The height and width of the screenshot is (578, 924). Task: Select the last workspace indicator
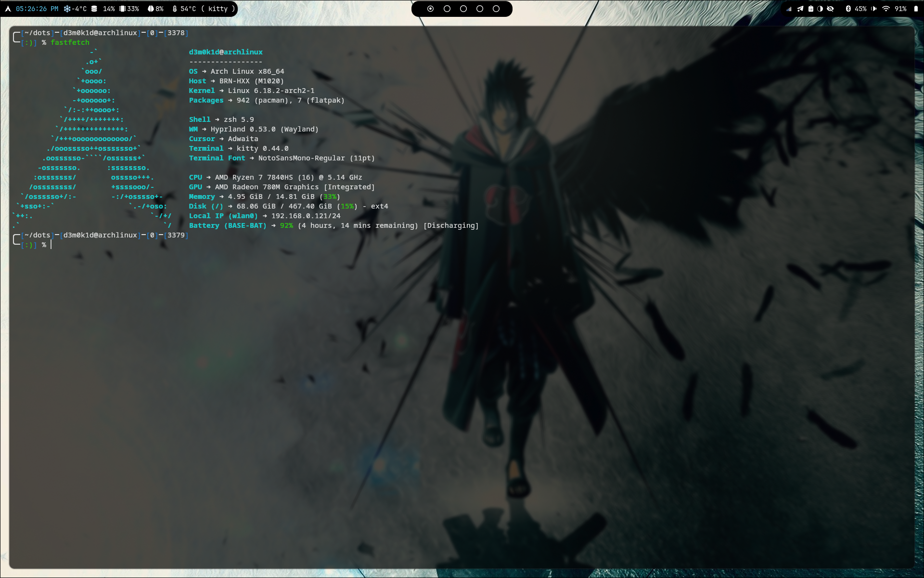(496, 8)
